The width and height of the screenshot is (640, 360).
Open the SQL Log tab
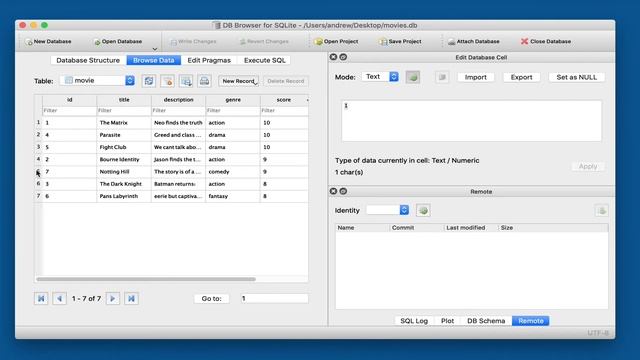point(414,321)
